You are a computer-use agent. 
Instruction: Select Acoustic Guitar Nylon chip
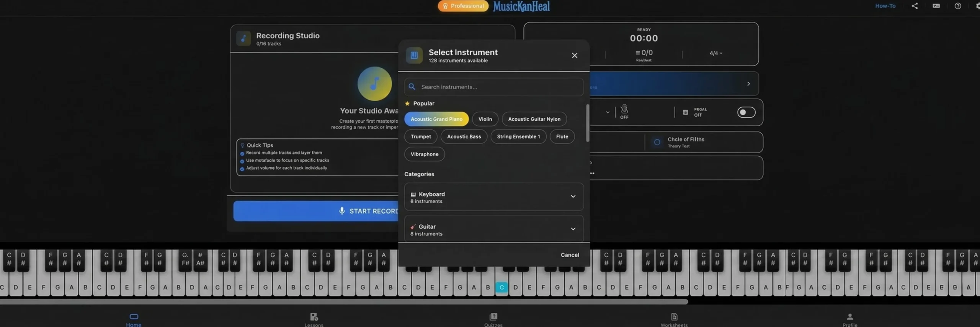(x=534, y=119)
